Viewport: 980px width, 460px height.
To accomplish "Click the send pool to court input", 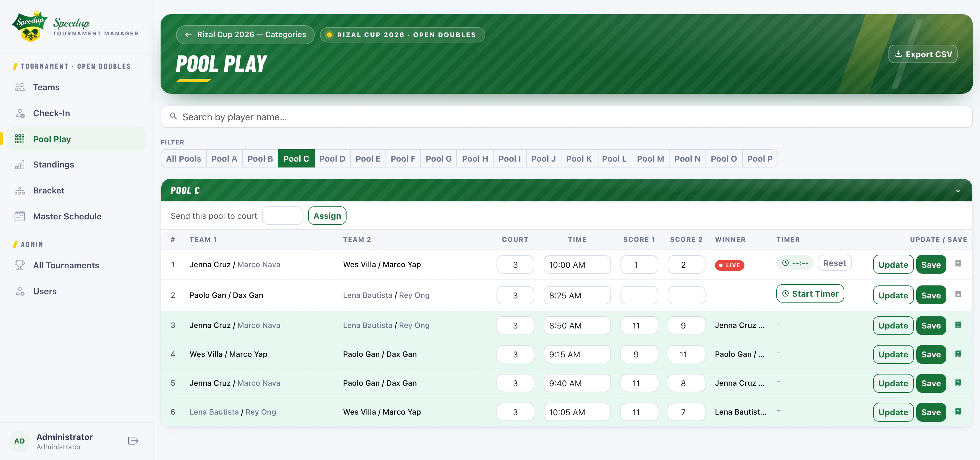I will point(283,216).
